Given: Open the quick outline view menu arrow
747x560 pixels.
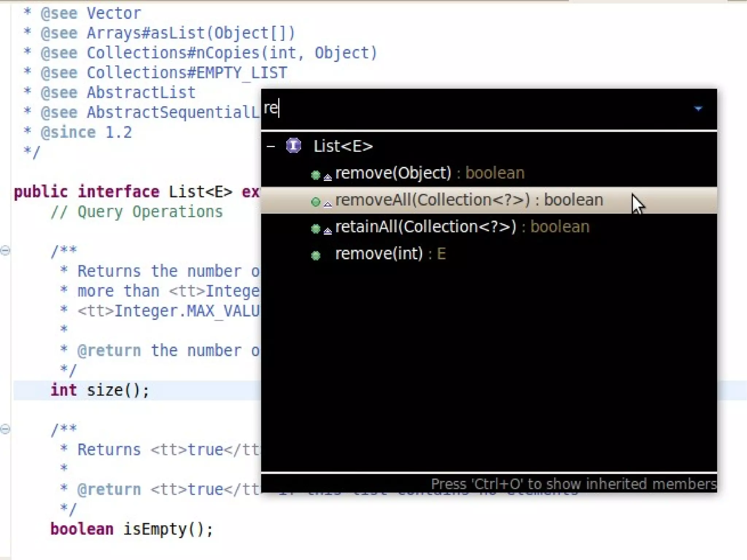Looking at the screenshot, I should (x=698, y=109).
